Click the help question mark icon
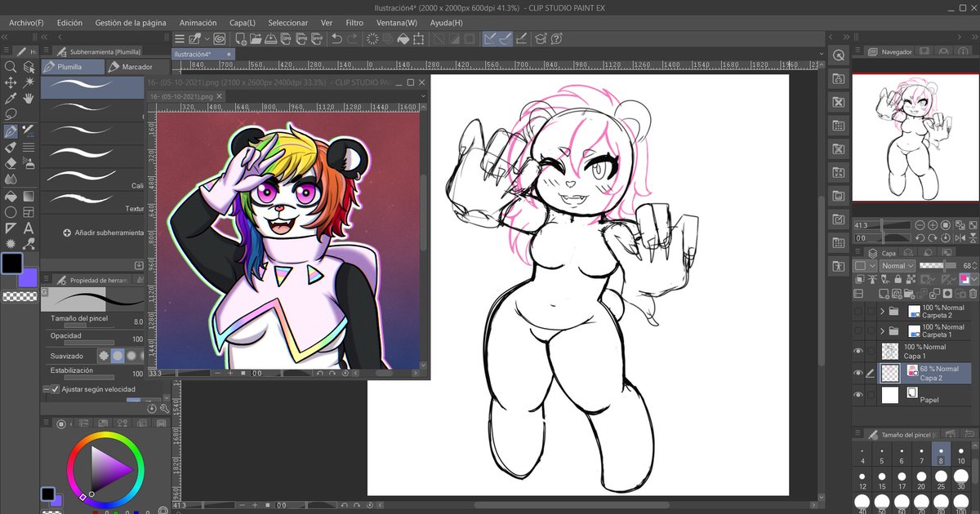980x514 pixels. tap(556, 38)
